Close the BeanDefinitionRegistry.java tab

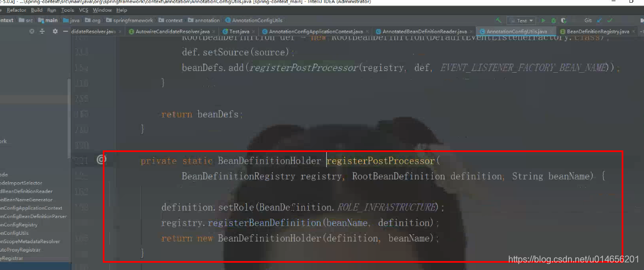coord(634,31)
